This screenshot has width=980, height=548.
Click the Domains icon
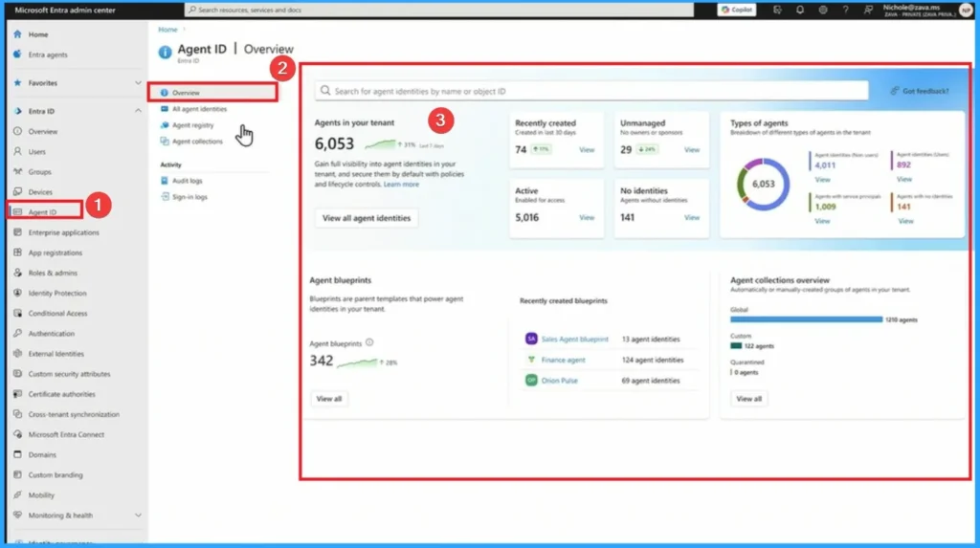click(17, 455)
